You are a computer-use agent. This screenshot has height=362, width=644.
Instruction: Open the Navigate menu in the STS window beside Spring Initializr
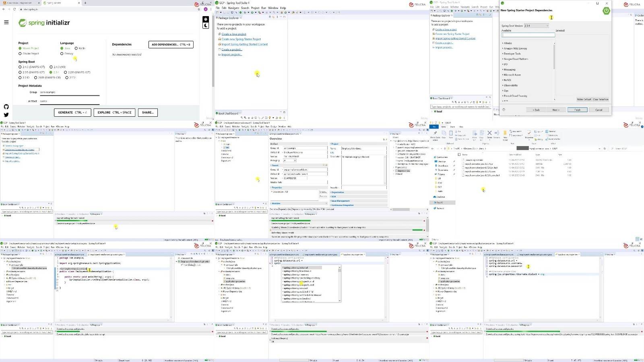(x=233, y=8)
